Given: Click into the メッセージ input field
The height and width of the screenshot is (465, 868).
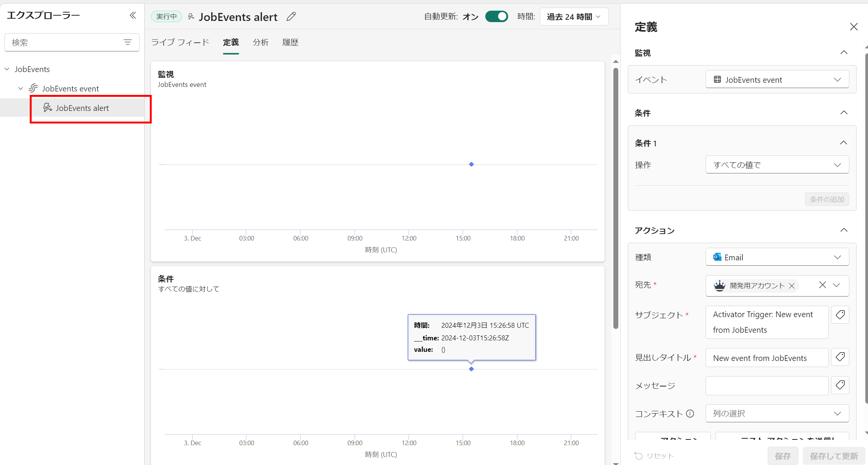Looking at the screenshot, I should pyautogui.click(x=767, y=386).
